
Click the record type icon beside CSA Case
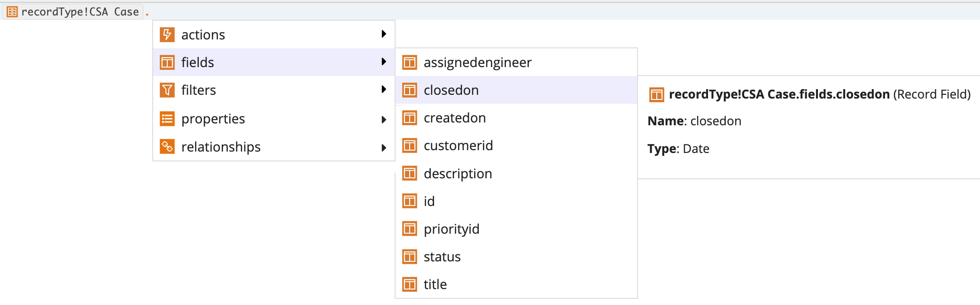tap(12, 12)
